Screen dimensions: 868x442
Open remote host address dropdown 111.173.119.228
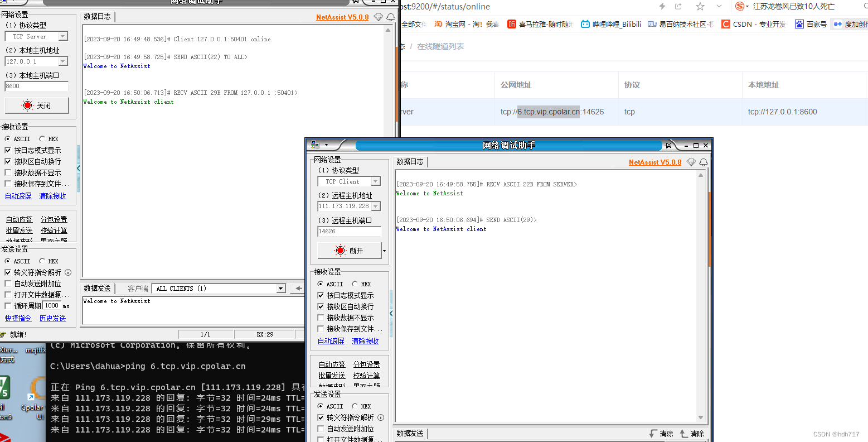(376, 206)
